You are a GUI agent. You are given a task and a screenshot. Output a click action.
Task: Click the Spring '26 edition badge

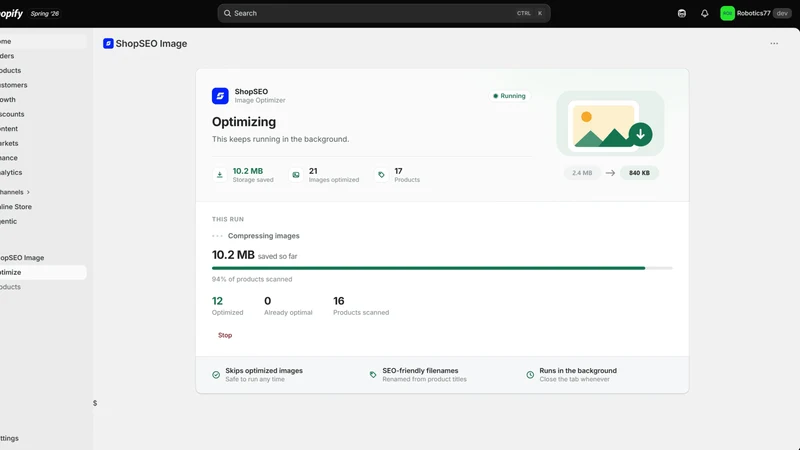pyautogui.click(x=44, y=14)
